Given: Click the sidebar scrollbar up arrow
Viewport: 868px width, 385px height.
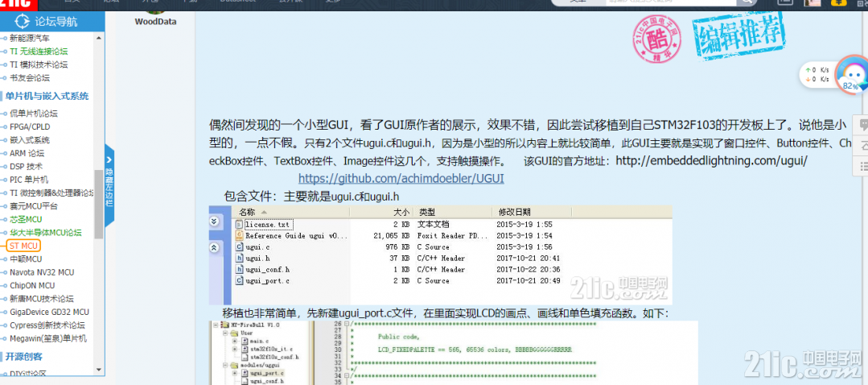Looking at the screenshot, I should click(99, 38).
